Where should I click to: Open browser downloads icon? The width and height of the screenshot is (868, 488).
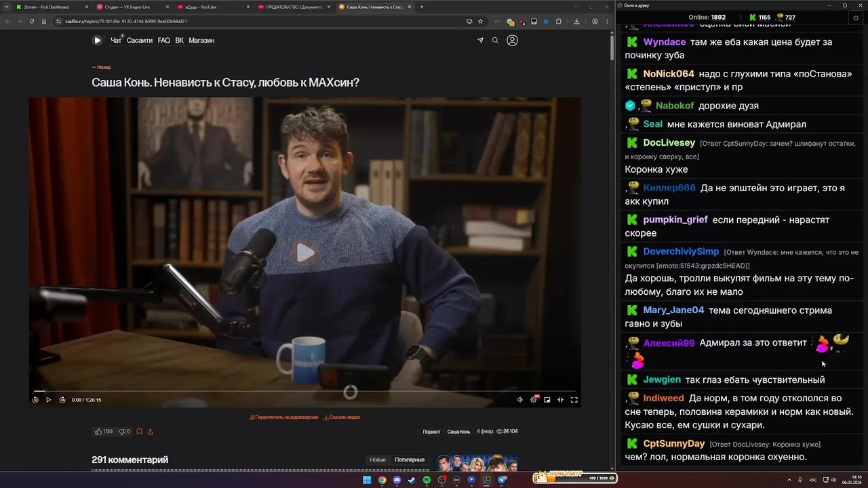coord(576,21)
